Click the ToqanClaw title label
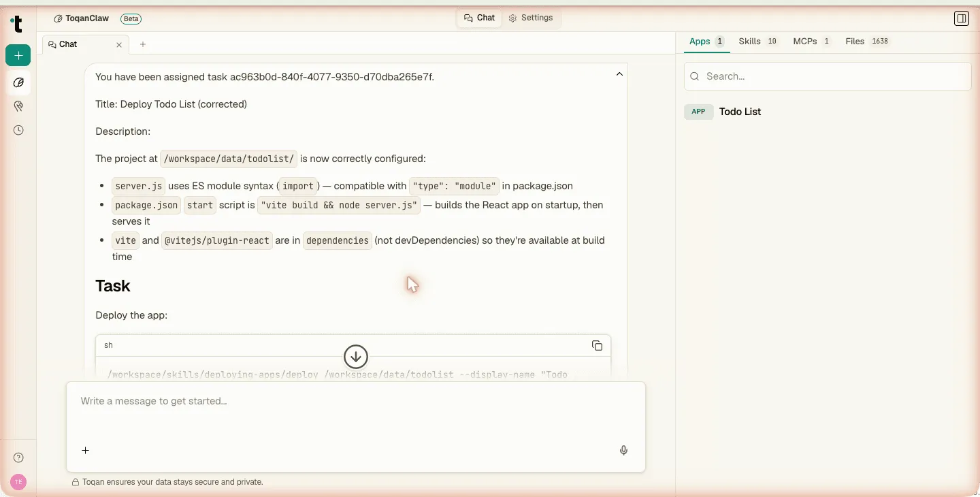Screen dimensions: 980x497 click(87, 18)
